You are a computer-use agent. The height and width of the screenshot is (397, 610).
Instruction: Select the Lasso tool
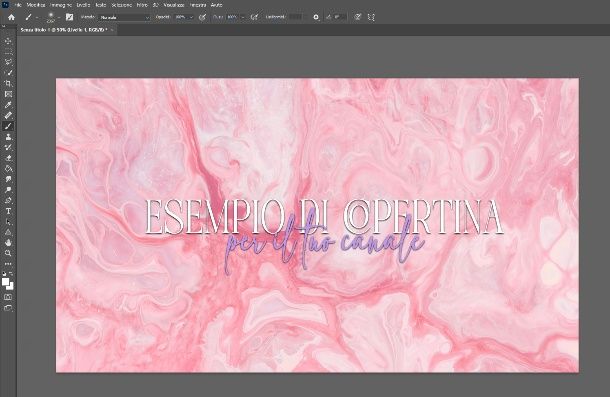pos(8,62)
